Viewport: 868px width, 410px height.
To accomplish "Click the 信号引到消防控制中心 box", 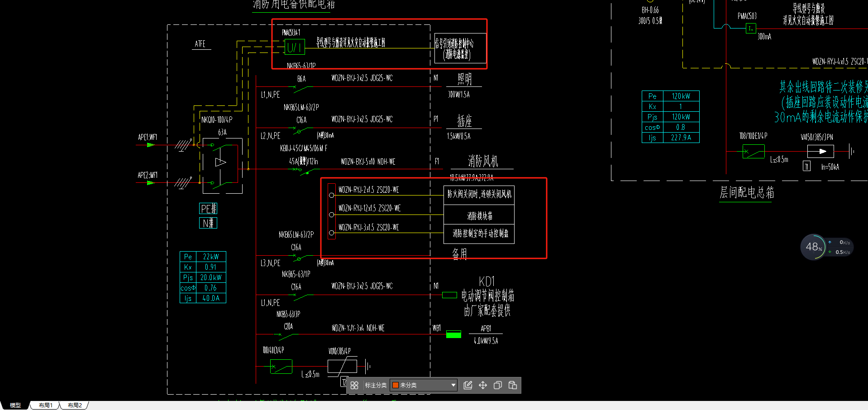I will (x=460, y=48).
